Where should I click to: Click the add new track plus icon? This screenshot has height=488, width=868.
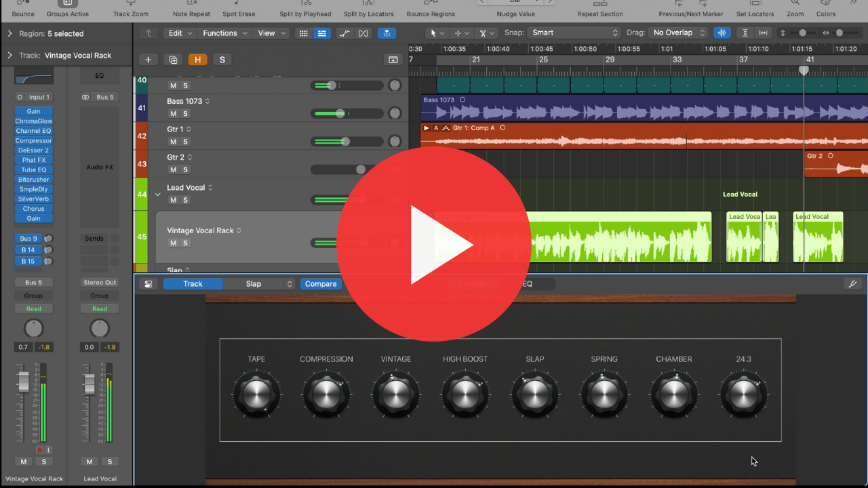[x=148, y=60]
